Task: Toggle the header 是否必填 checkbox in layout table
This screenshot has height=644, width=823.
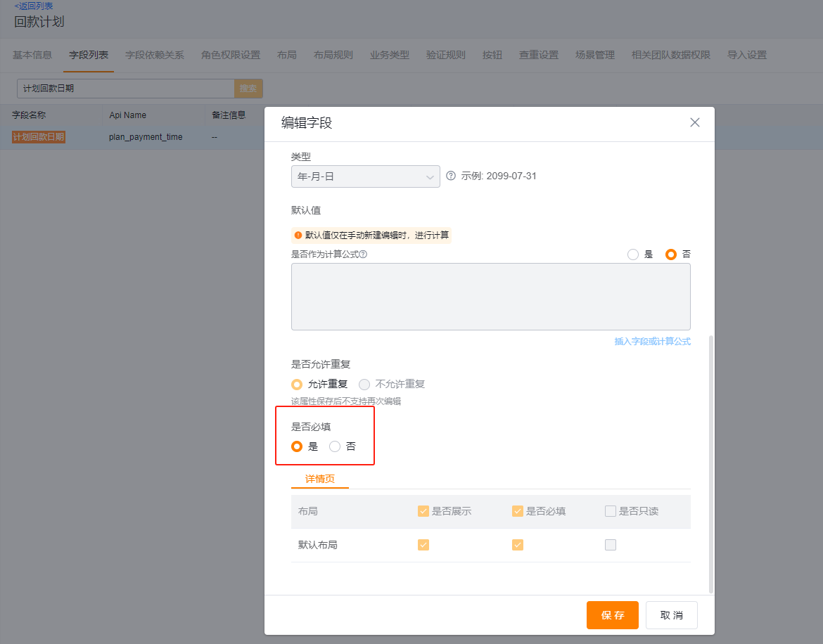Action: pyautogui.click(x=518, y=511)
